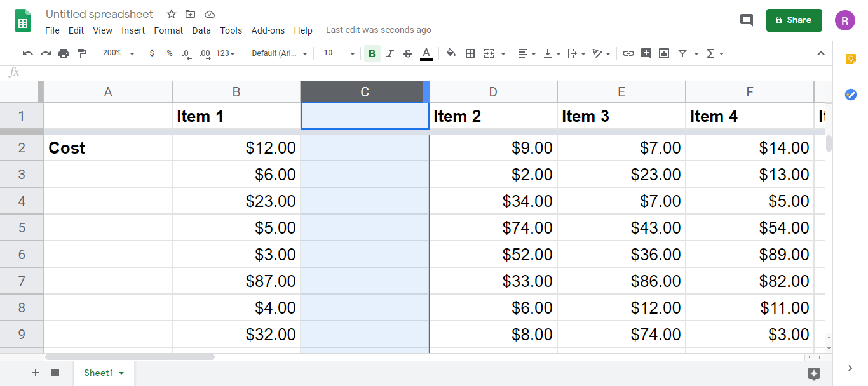Open the Explore button
This screenshot has height=386, width=868.
point(814,374)
